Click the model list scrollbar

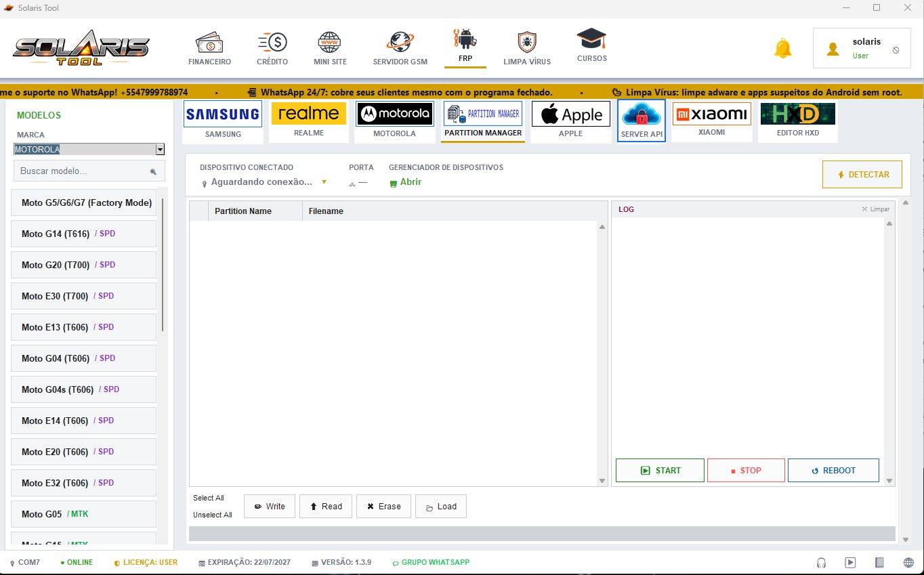163,264
